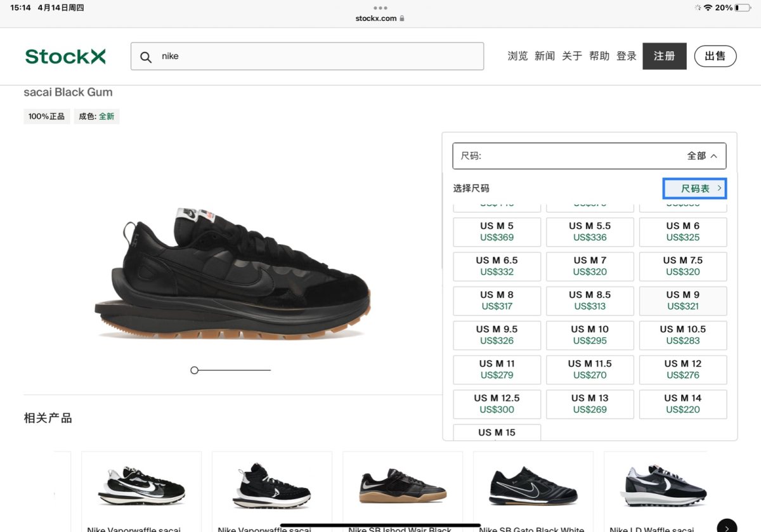Select size US M 5.5
This screenshot has height=532, width=761.
click(590, 232)
